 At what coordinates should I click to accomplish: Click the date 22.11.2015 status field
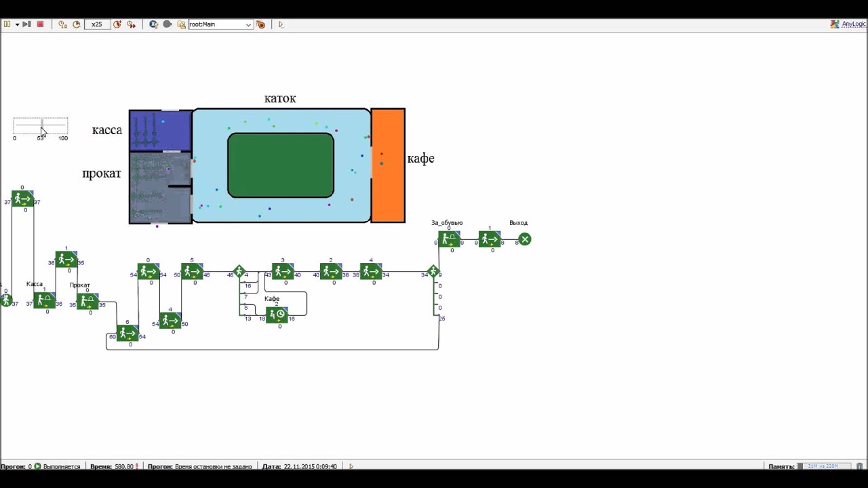point(300,466)
